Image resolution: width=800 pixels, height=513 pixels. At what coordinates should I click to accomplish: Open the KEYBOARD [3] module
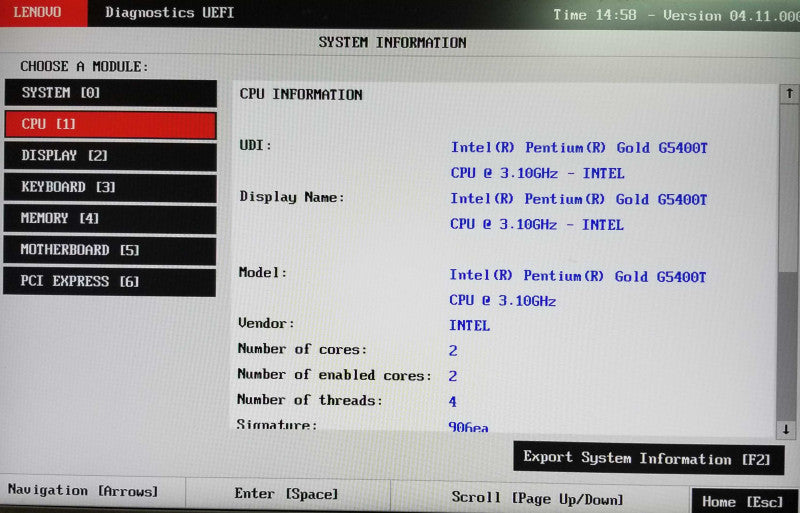tap(110, 187)
